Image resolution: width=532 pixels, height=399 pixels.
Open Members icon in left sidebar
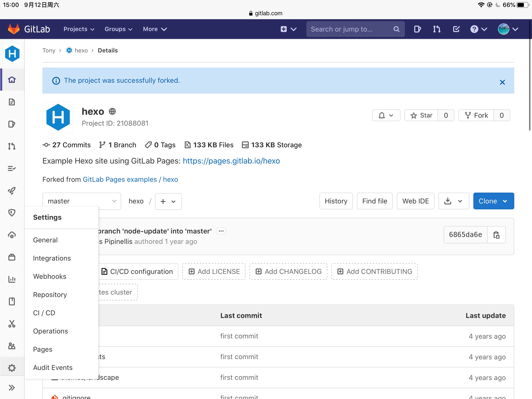(12, 346)
